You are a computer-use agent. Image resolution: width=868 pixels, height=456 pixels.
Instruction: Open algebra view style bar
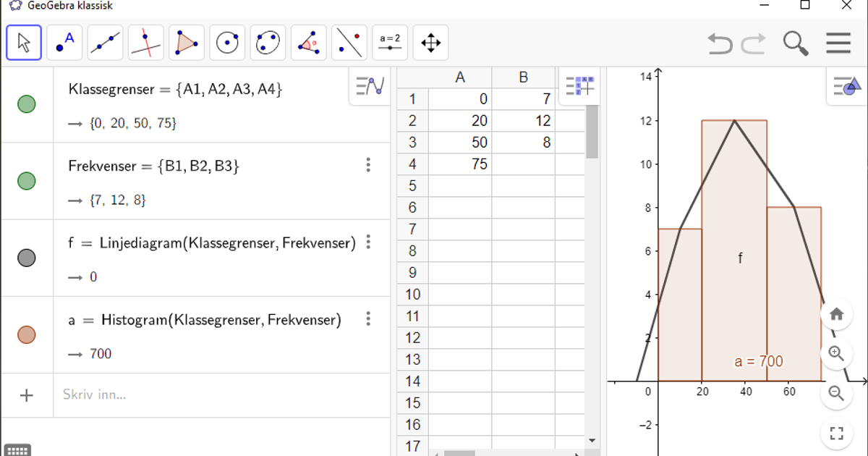[370, 86]
